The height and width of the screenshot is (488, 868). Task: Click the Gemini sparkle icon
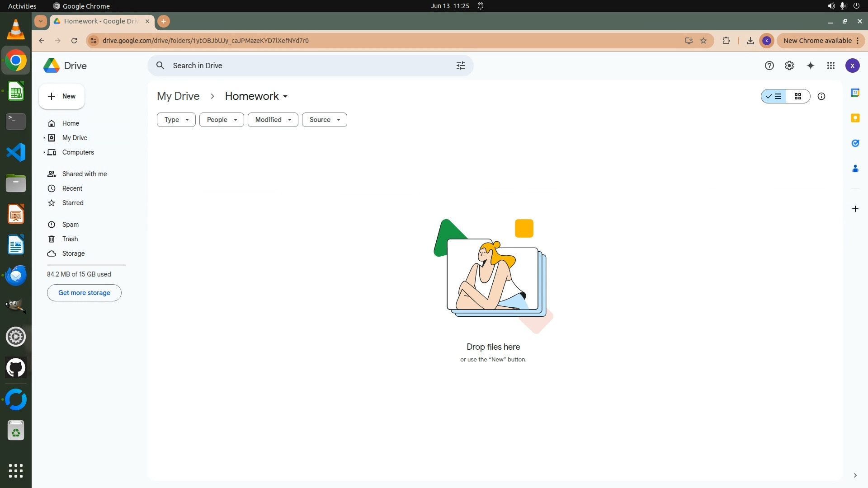[x=811, y=66]
